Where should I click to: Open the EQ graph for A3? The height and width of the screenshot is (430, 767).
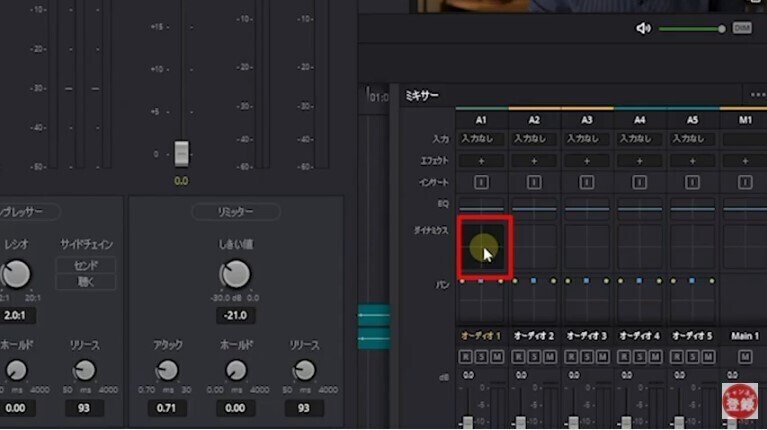tap(587, 207)
